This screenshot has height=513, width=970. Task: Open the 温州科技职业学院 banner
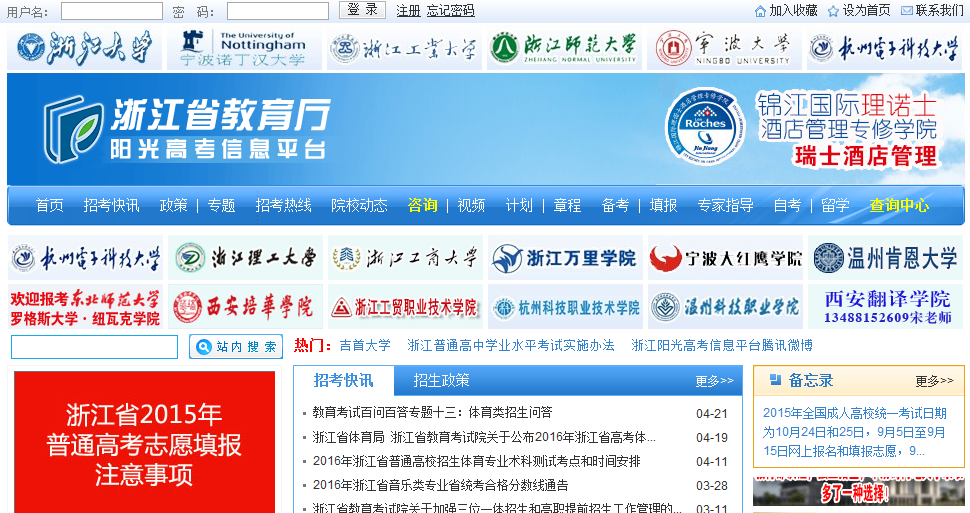[725, 307]
